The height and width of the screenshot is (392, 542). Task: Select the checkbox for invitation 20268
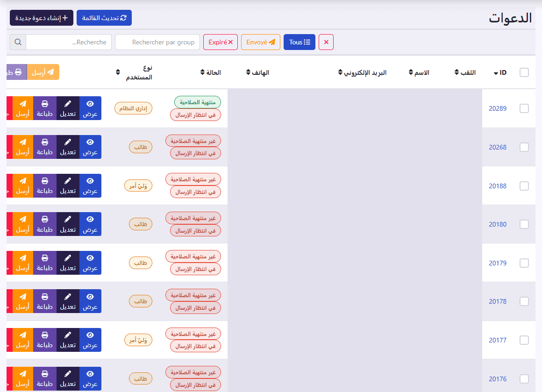[x=524, y=147]
